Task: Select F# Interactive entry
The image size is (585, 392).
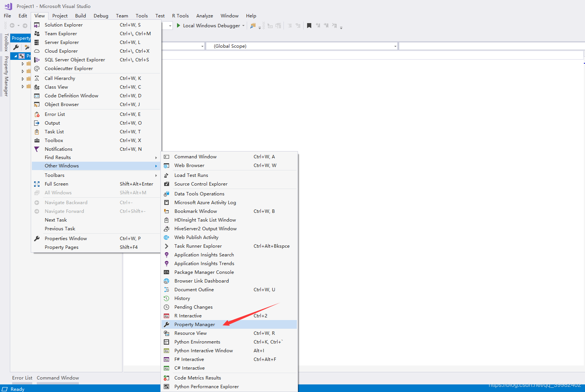Action: (229, 359)
